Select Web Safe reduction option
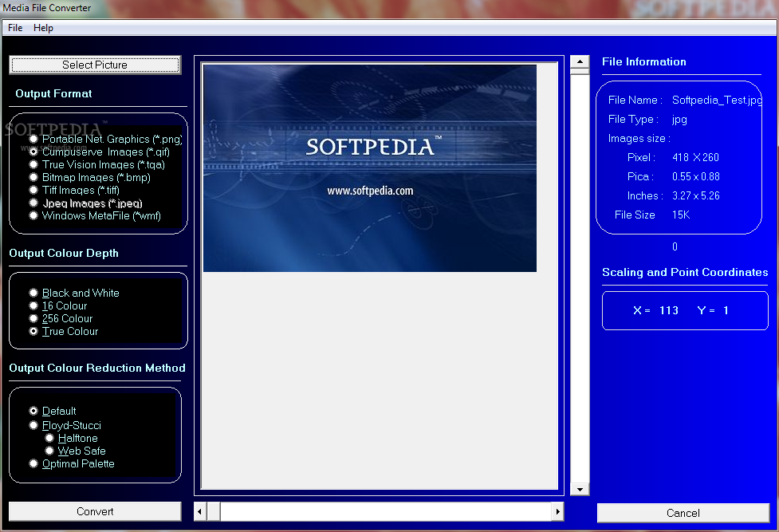 point(76,451)
